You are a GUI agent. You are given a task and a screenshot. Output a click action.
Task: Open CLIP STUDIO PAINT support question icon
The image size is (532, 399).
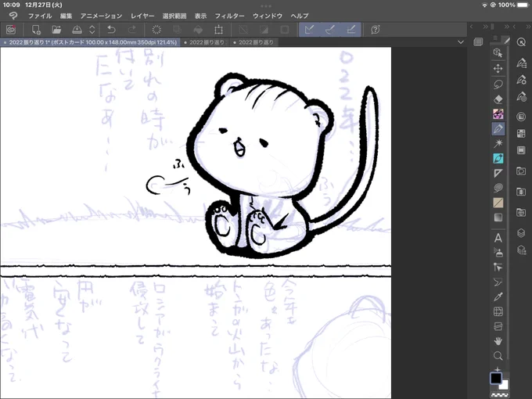(376, 30)
